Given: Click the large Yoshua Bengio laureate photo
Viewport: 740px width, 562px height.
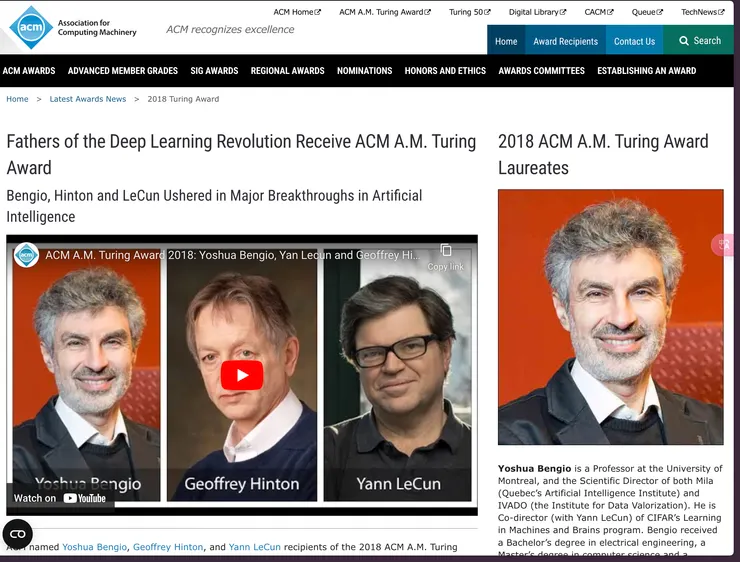Looking at the screenshot, I should pyautogui.click(x=610, y=317).
